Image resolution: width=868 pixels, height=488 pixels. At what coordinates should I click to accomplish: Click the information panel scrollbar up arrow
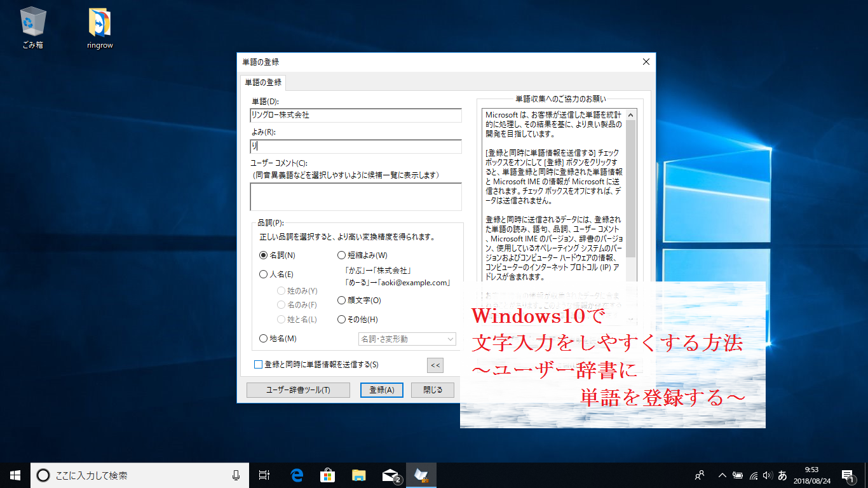pos(631,115)
